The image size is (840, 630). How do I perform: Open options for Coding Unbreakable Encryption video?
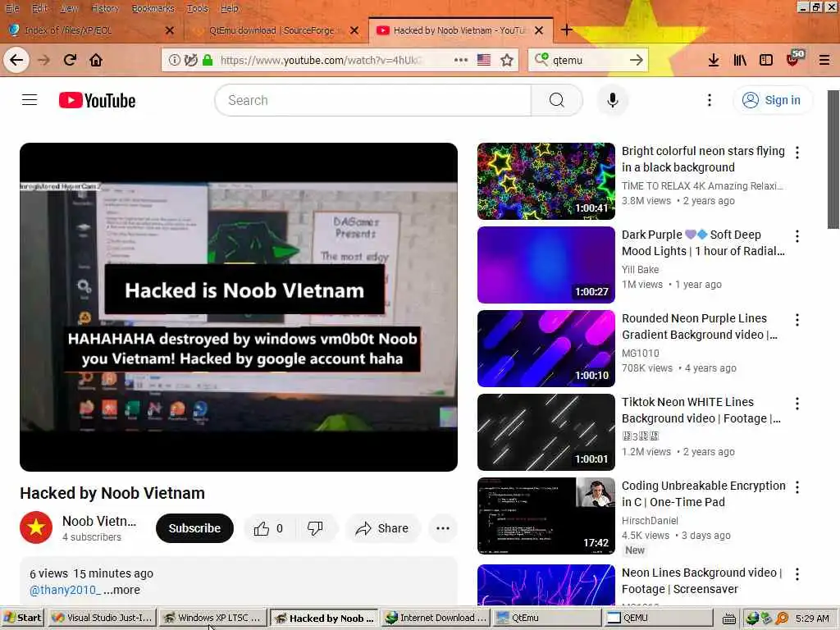[x=797, y=487]
